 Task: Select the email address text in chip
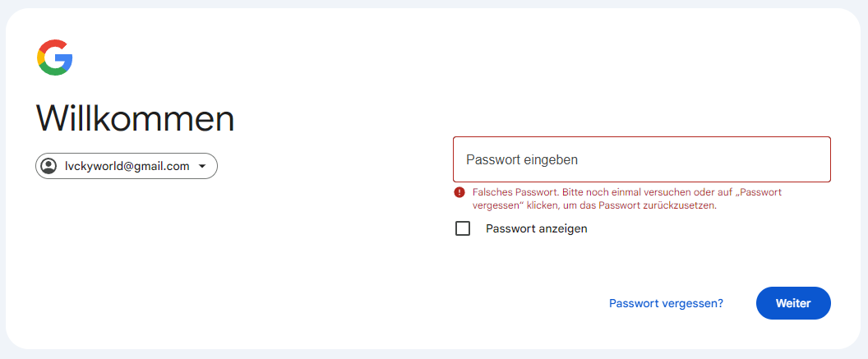pos(127,166)
